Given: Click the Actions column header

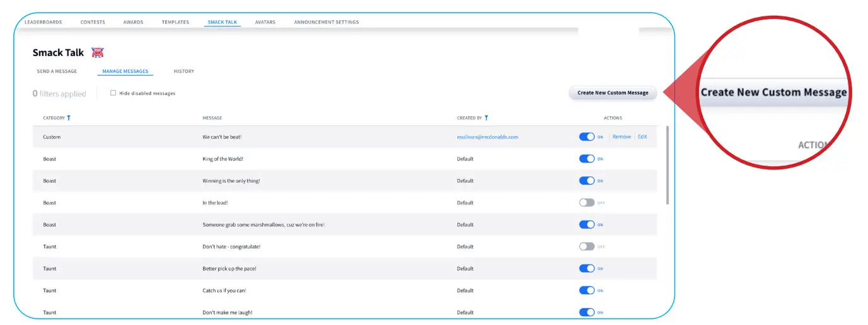Looking at the screenshot, I should coord(613,118).
